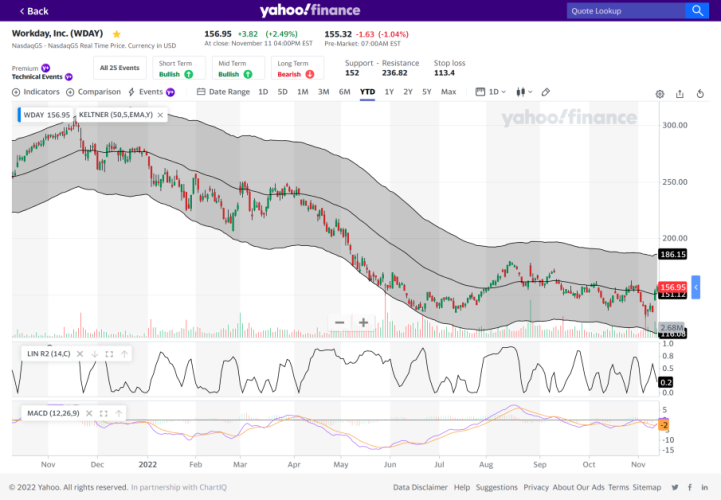Click the WDAY 156.95 legend label
721x500 pixels.
[46, 115]
